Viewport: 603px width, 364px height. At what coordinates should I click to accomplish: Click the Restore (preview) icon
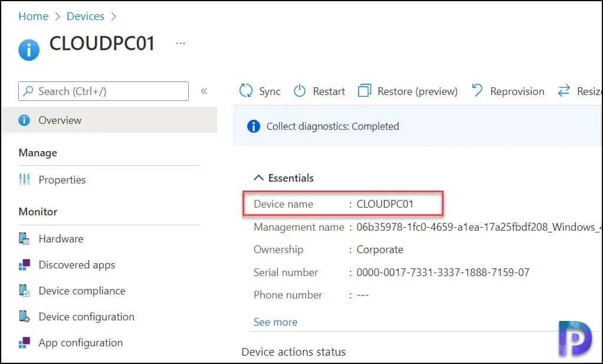pos(365,91)
